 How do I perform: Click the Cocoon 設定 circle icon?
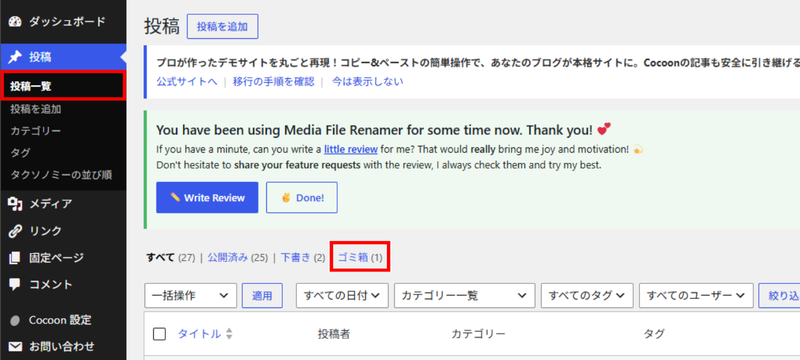point(16,320)
